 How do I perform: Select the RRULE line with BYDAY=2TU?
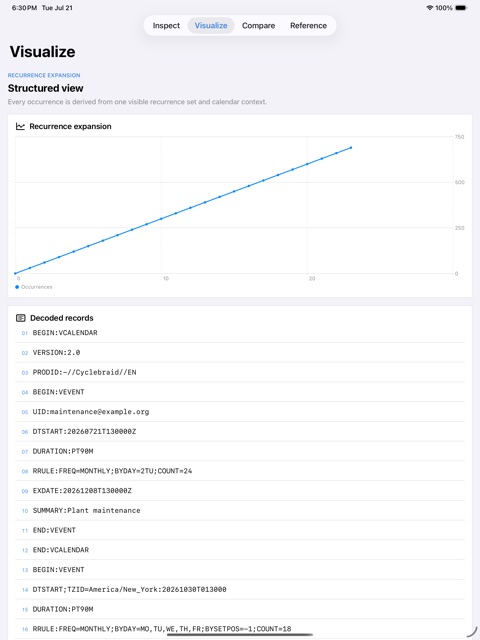(x=240, y=471)
